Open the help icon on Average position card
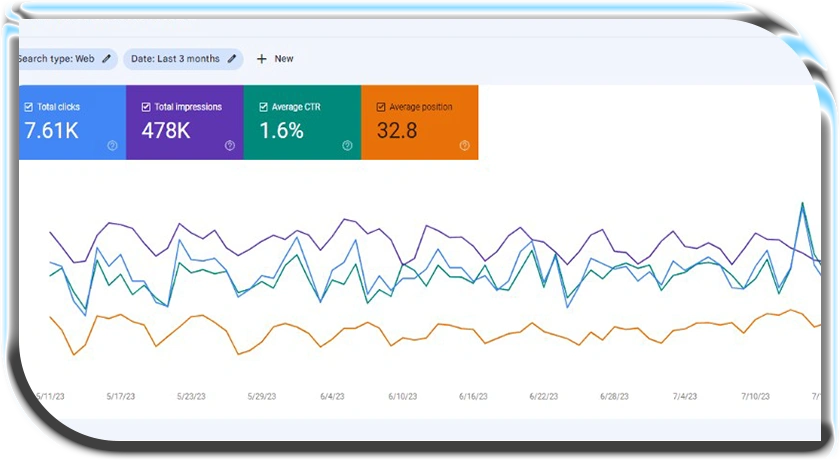 464,145
